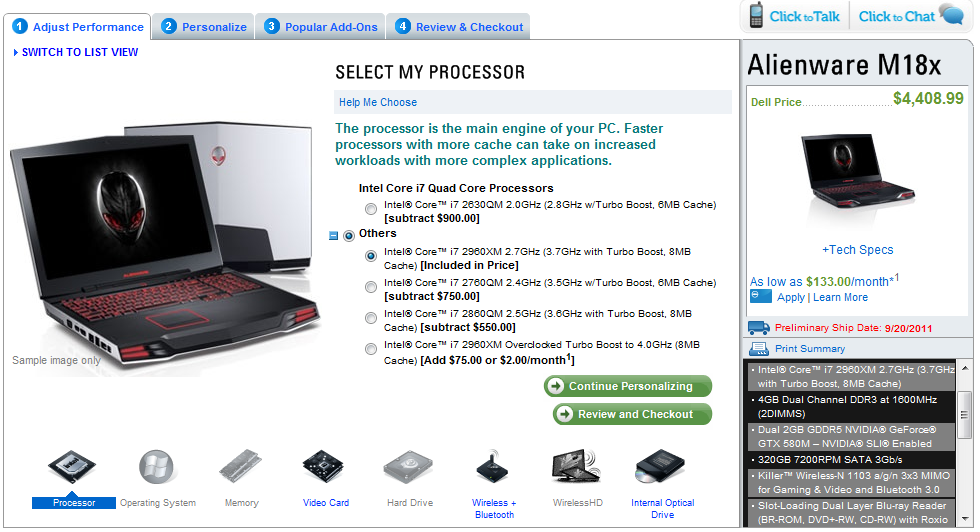This screenshot has width=980, height=532.
Task: Open the Operating System component icon
Action: (x=156, y=466)
